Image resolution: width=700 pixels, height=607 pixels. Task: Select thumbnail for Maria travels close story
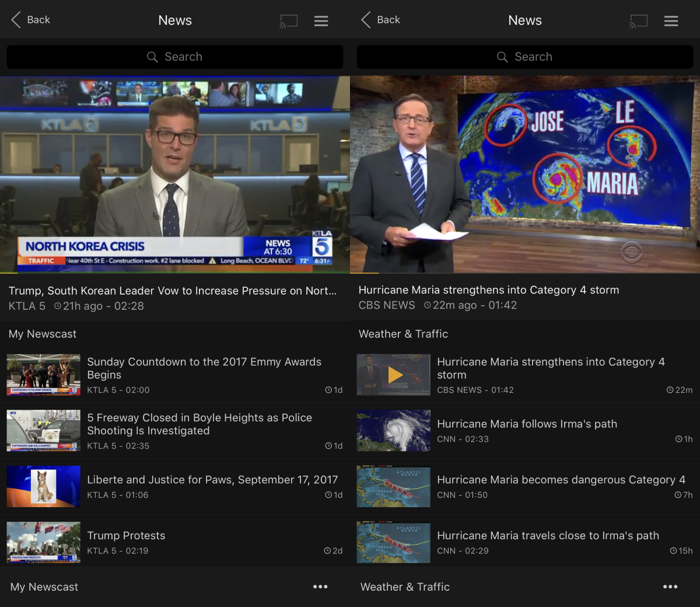click(x=394, y=542)
